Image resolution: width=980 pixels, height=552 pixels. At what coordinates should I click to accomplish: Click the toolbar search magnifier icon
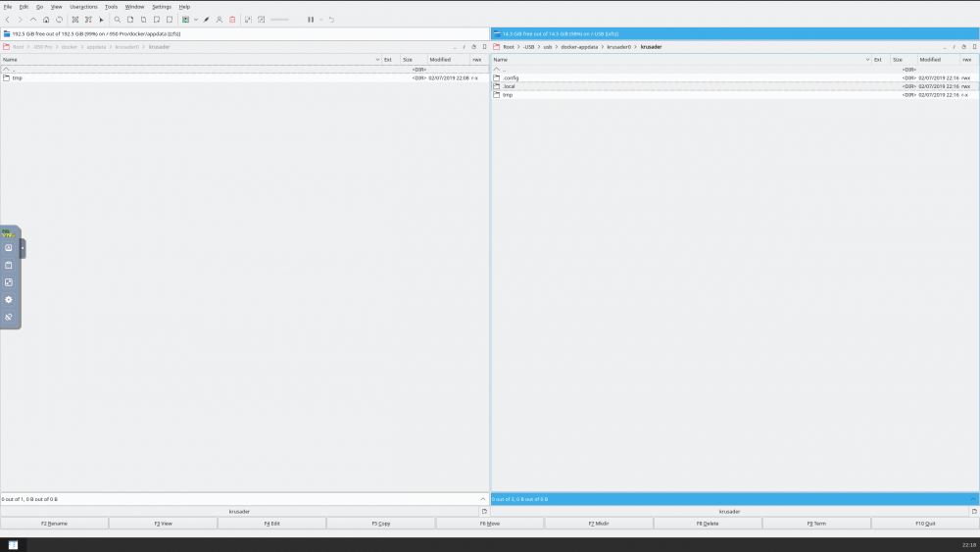pos(117,20)
